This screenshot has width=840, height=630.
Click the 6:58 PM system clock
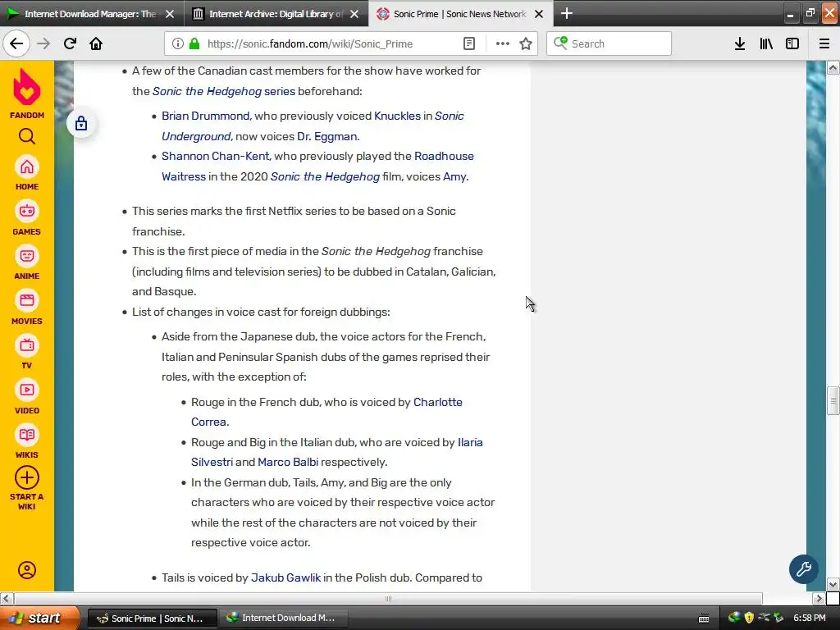point(810,618)
